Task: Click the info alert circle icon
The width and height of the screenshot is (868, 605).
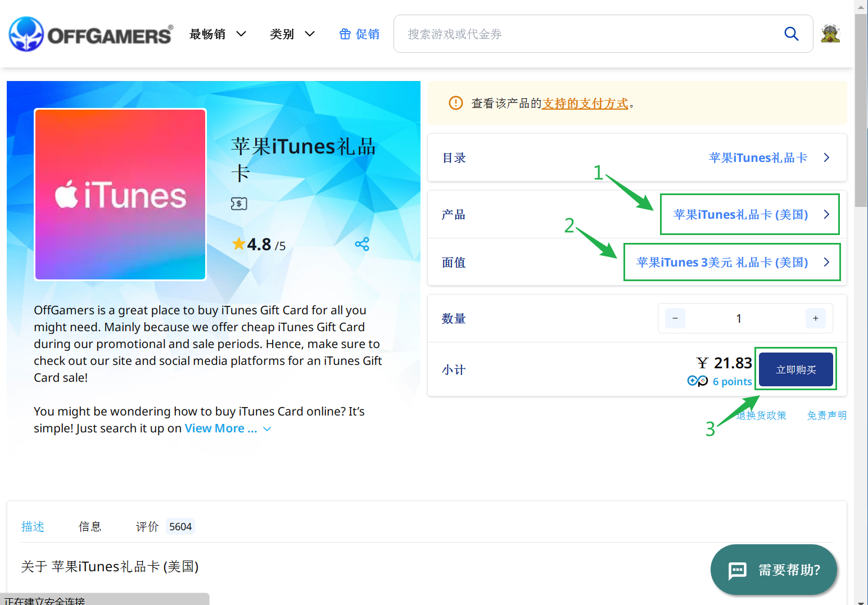Action: point(455,103)
